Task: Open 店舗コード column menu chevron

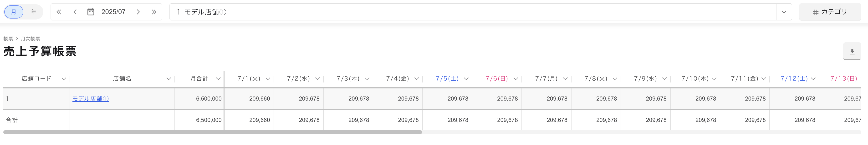Action: click(x=64, y=79)
